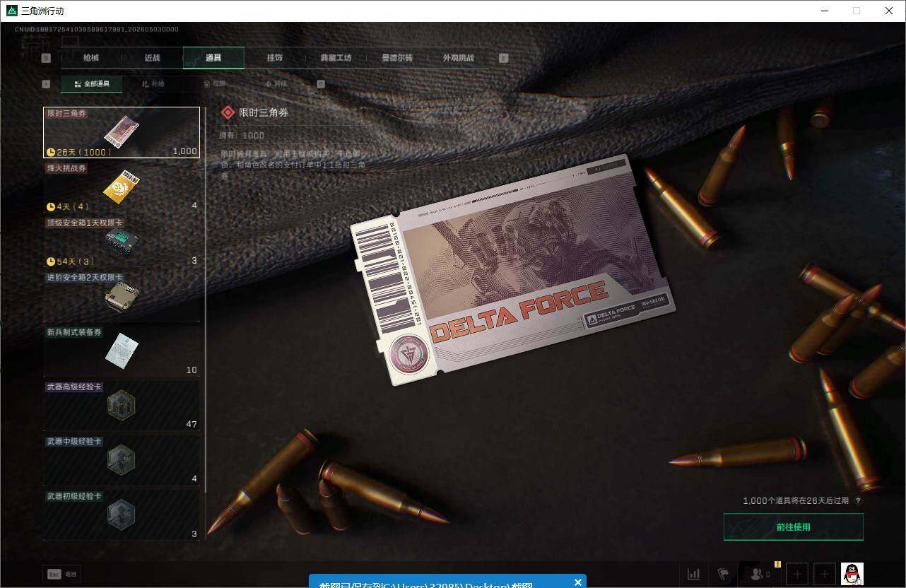The image size is (906, 588).
Task: Click the item list scrollbar
Action: click(x=206, y=300)
